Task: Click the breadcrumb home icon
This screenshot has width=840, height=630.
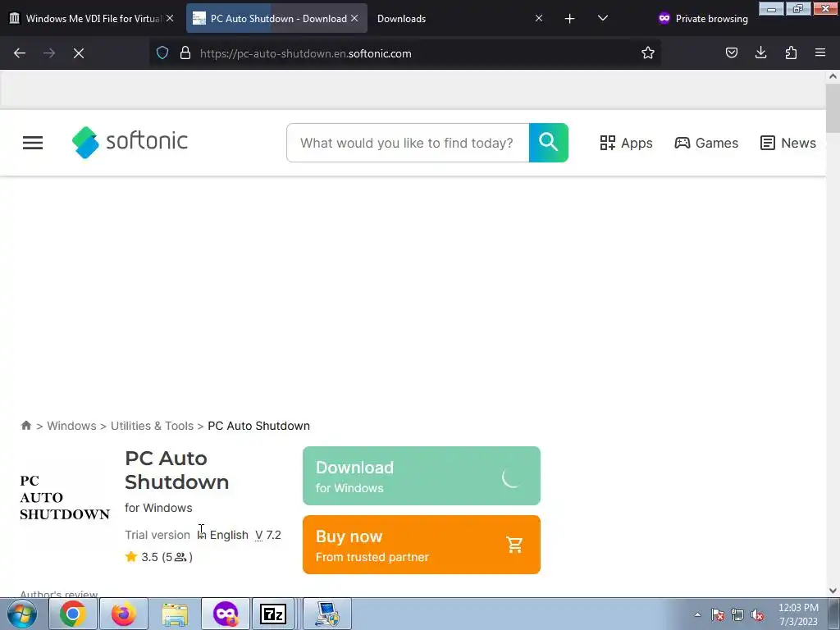Action: coord(25,426)
